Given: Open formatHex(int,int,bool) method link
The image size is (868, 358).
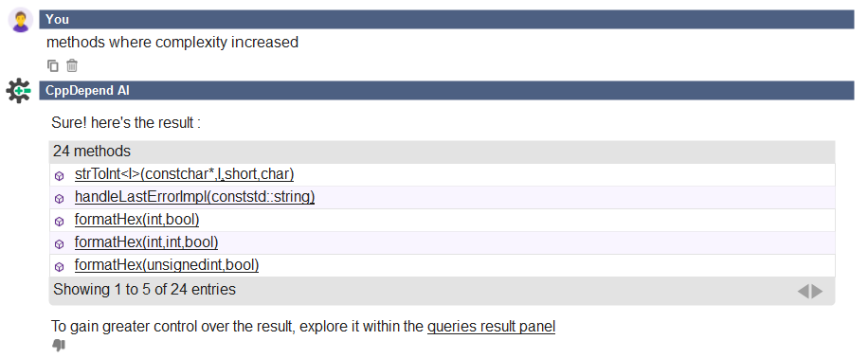Looking at the screenshot, I should [146, 242].
